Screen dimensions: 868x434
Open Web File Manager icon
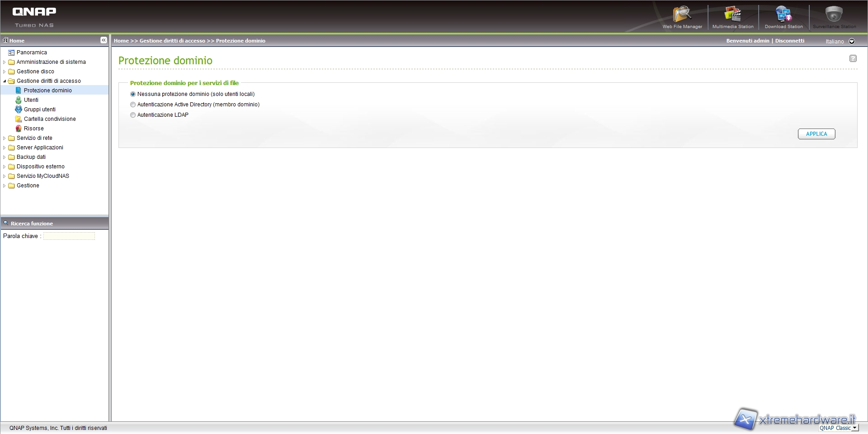682,16
